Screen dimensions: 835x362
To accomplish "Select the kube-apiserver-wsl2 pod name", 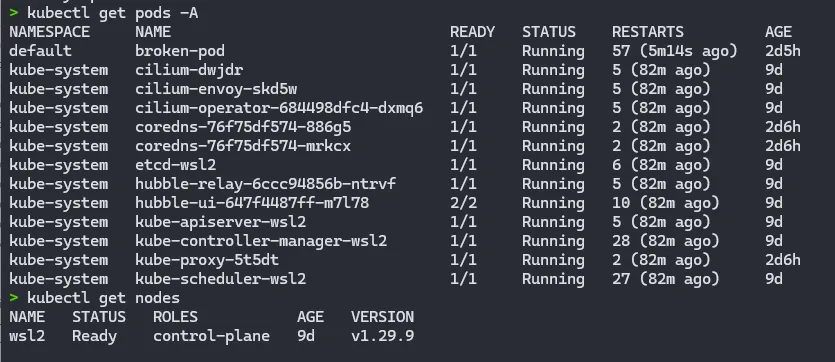I will click(220, 222).
